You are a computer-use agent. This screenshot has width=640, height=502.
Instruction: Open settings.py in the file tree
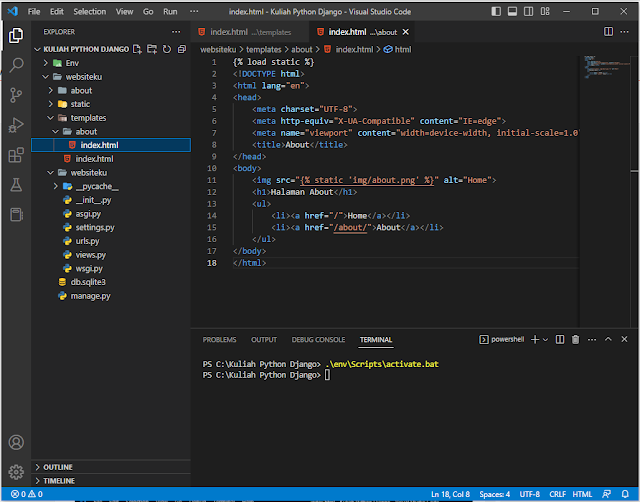[95, 227]
